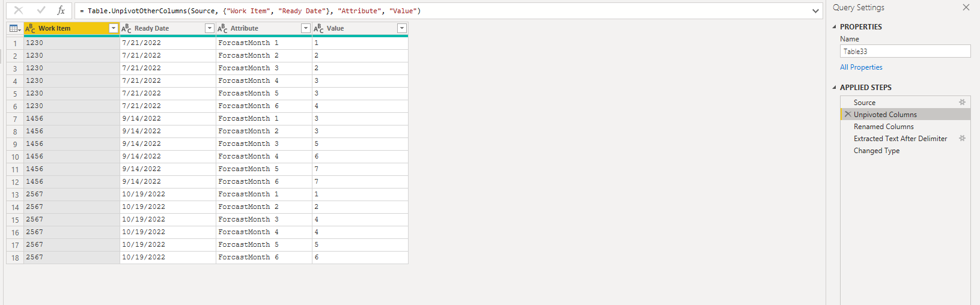Click Work Item cell 1456 in row 12
The width and height of the screenshot is (980, 305).
pos(72,182)
